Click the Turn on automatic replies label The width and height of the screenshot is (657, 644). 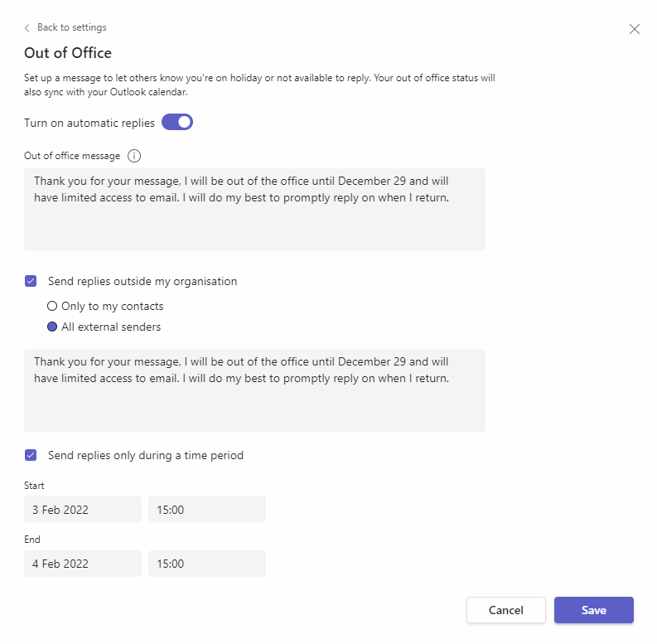[x=89, y=123]
